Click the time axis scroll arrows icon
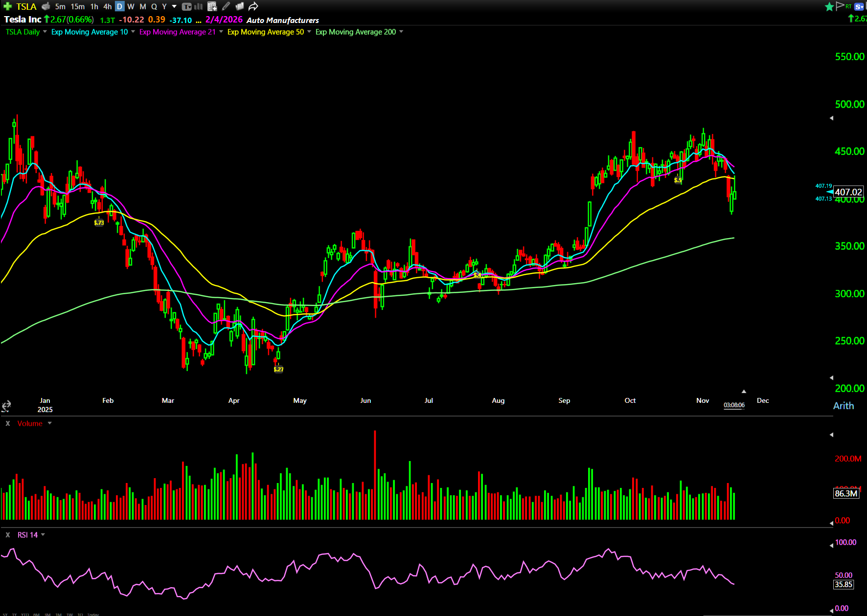Screen dimensions: 867x616 tap(6, 406)
